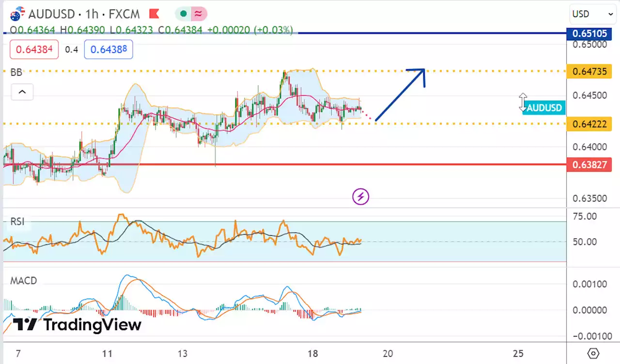Open the USD currency dropdown
Screen dimensions: 620x364
tap(593, 14)
